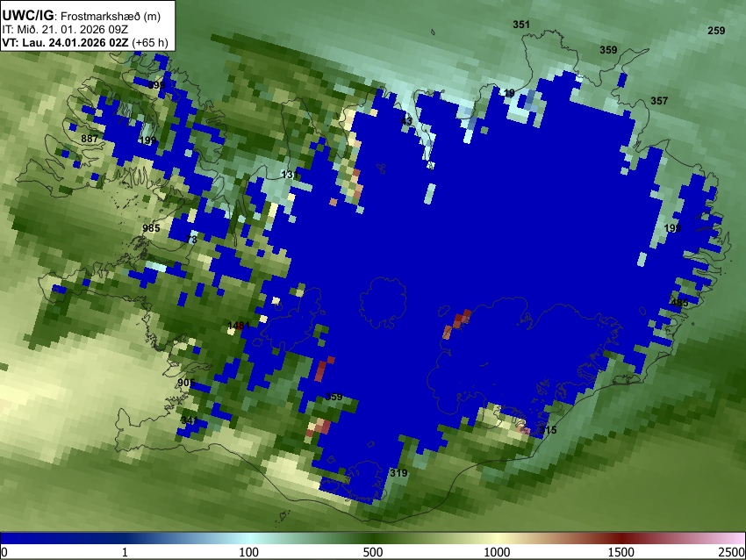Click the 0 tick on color scale

tap(4, 552)
